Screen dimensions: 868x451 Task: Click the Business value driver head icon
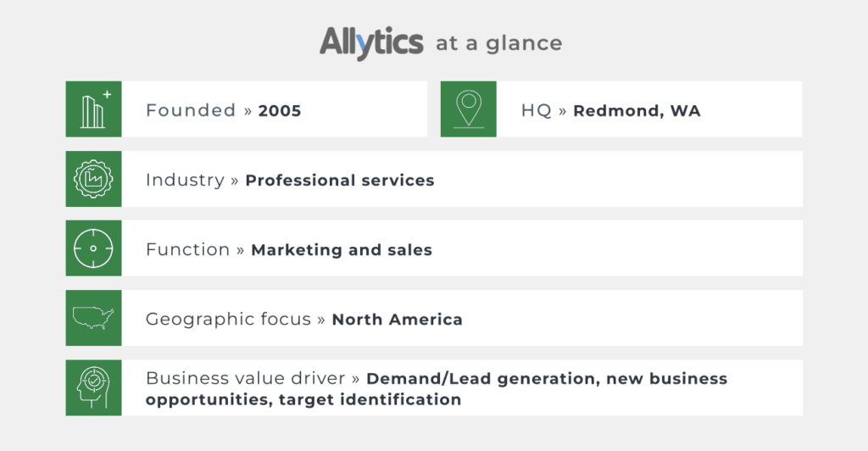93,388
